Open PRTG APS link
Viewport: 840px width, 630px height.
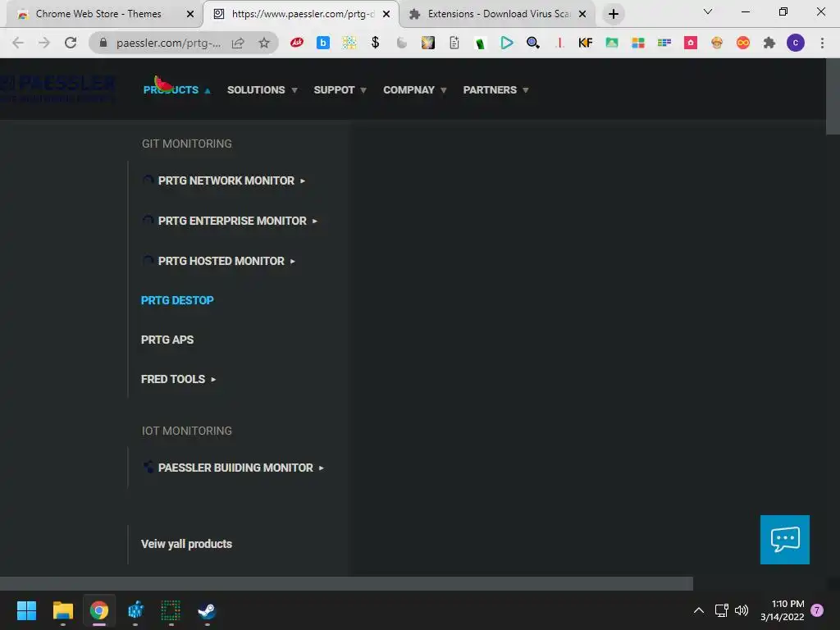coord(167,340)
